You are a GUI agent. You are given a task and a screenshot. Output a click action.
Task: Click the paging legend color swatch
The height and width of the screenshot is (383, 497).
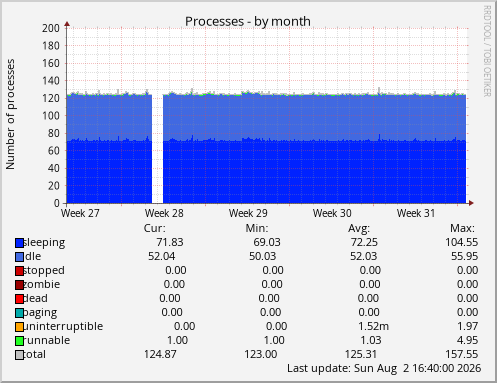(19, 313)
